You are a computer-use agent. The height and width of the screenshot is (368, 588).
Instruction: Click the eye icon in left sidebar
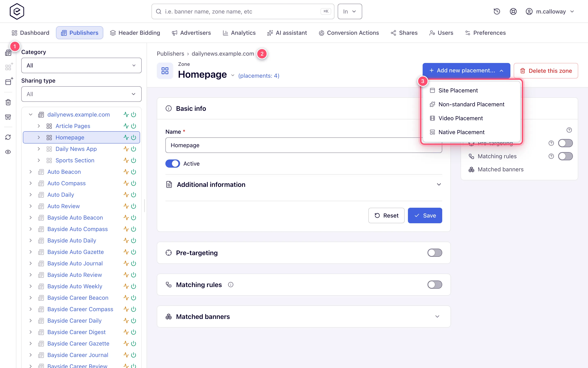pos(8,152)
